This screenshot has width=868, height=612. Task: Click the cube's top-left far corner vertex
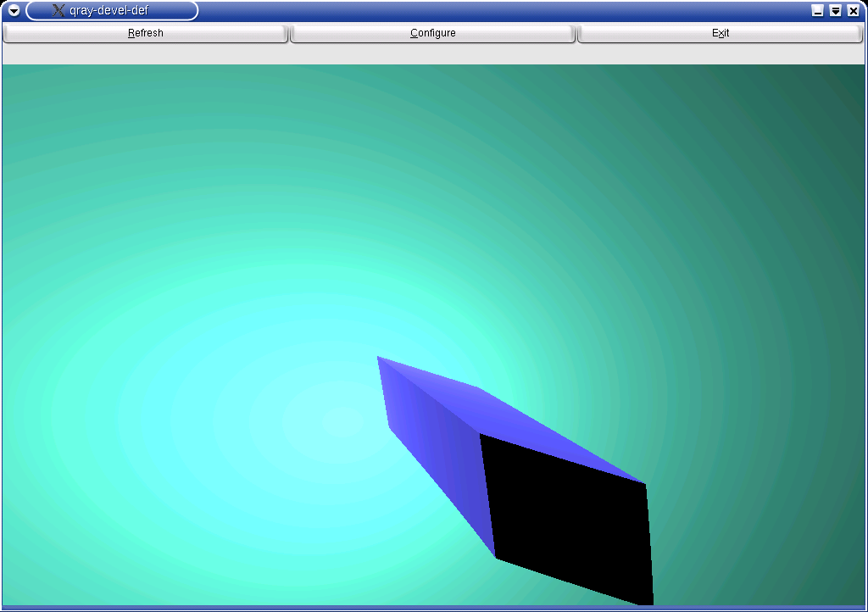coord(378,357)
